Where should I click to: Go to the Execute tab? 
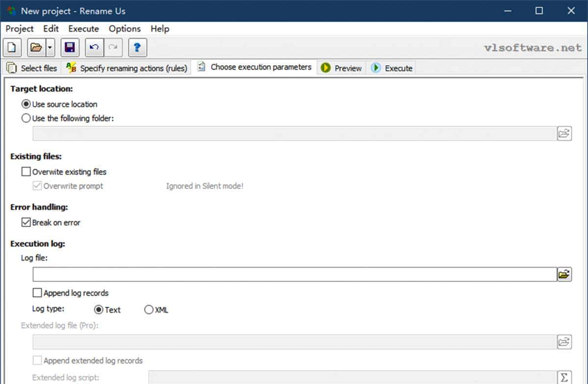392,68
